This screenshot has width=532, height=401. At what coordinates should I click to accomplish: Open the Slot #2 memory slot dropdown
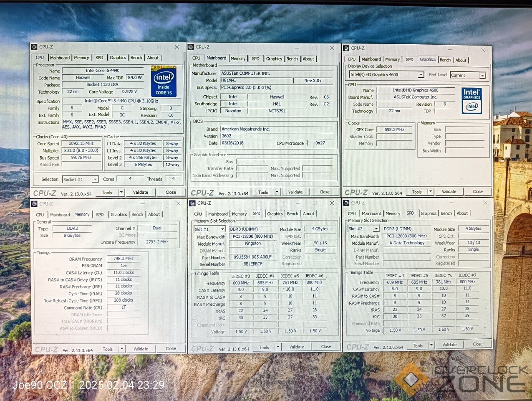coord(376,229)
